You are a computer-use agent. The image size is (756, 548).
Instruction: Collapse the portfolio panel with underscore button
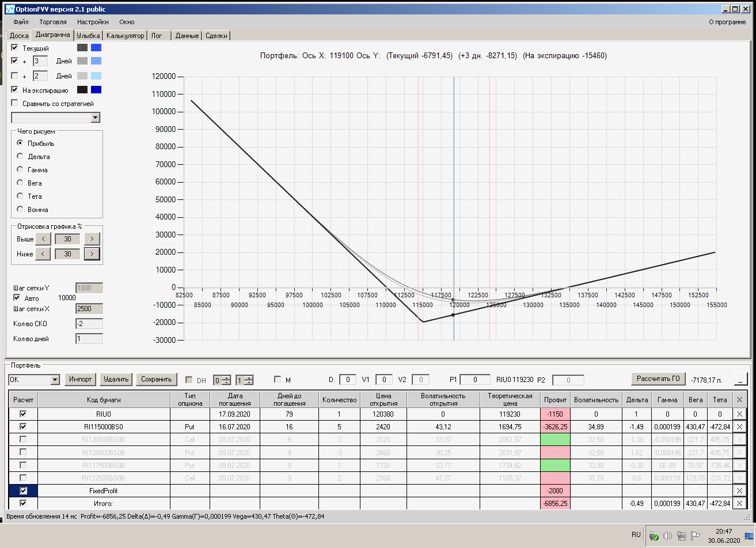coord(740,379)
